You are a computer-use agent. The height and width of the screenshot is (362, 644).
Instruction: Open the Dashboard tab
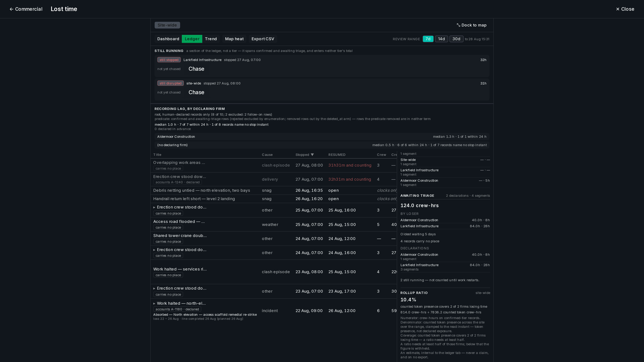168,39
